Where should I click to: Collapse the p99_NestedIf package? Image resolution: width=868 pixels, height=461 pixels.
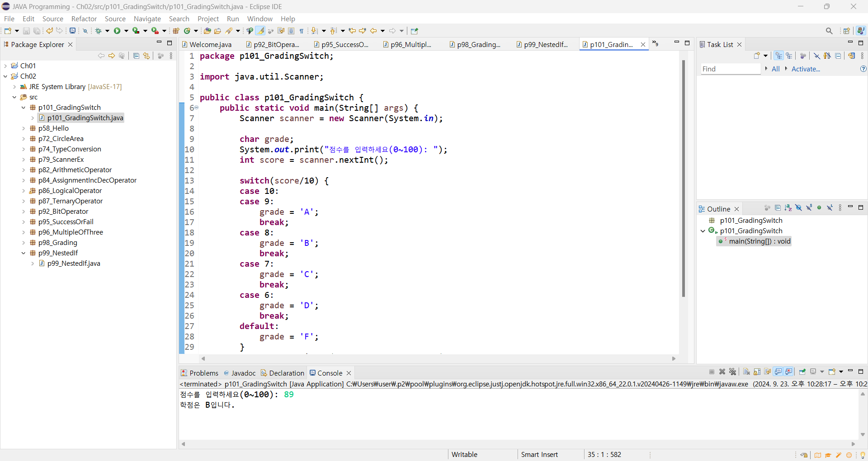tap(24, 253)
